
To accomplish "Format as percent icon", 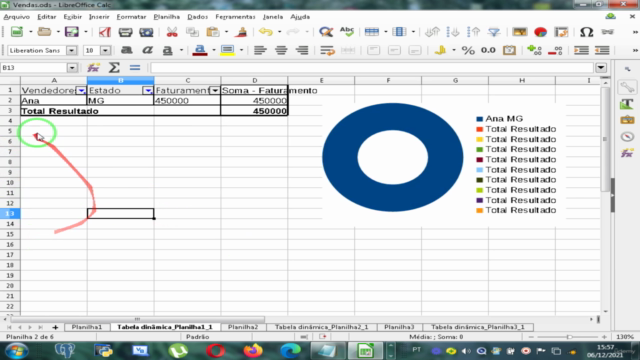I will [468, 50].
